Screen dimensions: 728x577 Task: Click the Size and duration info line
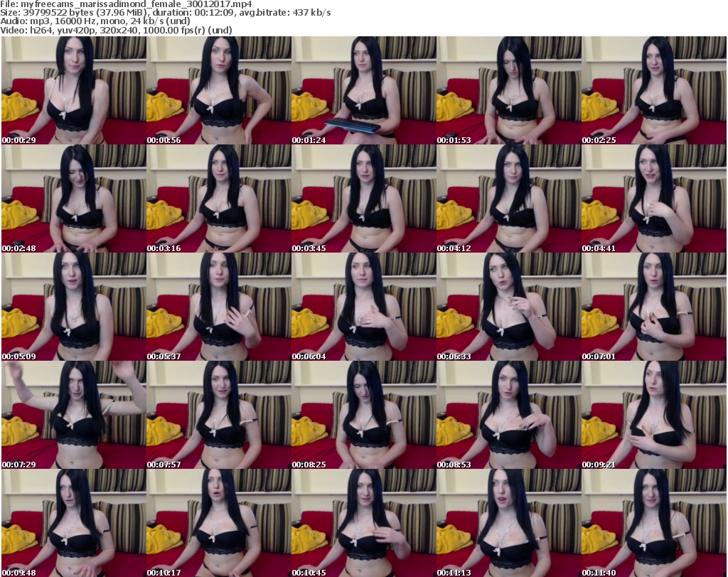point(166,13)
